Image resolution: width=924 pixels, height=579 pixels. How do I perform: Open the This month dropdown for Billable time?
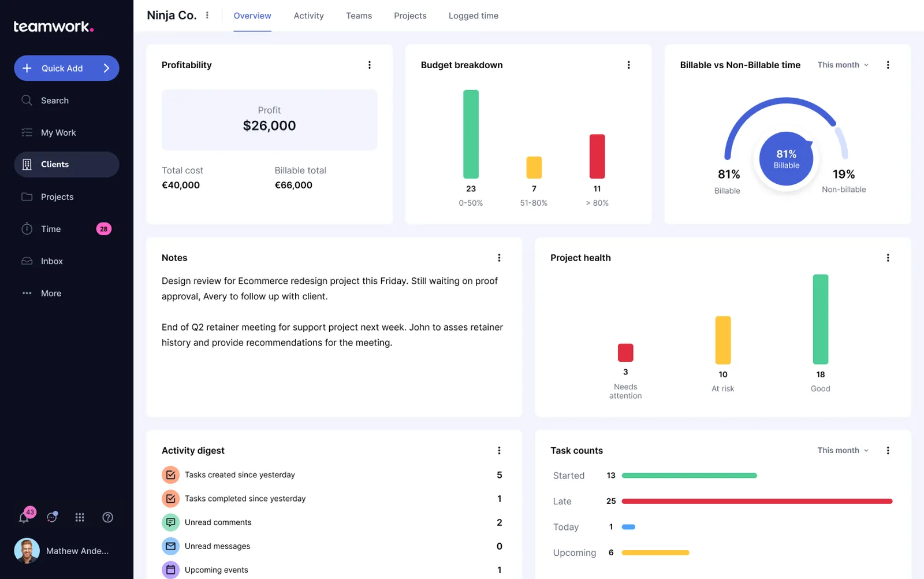click(841, 65)
